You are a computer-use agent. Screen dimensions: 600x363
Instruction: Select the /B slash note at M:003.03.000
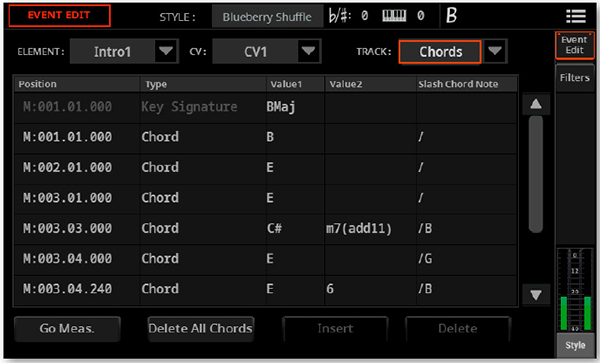[x=425, y=228]
